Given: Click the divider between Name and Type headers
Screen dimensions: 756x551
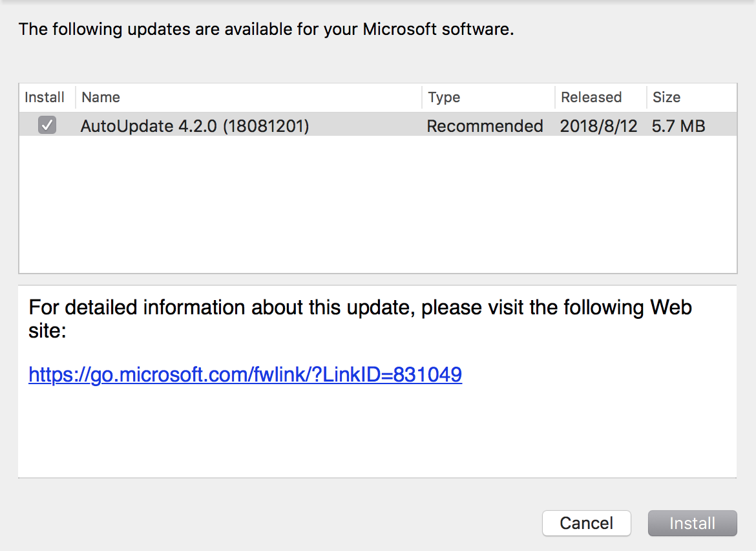Looking at the screenshot, I should [422, 98].
